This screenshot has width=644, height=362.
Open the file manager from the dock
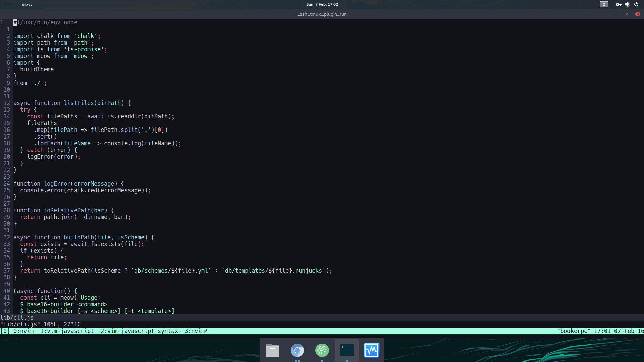point(272,350)
